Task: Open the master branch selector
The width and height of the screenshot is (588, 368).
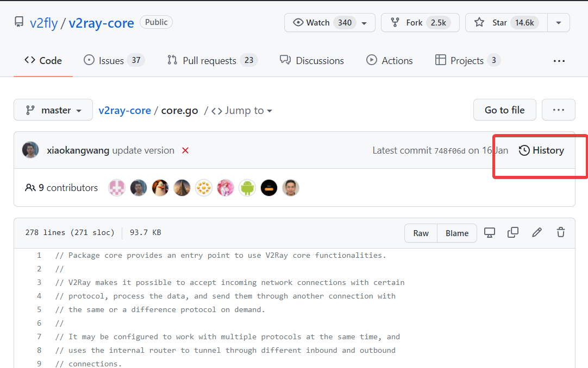Action: click(53, 110)
